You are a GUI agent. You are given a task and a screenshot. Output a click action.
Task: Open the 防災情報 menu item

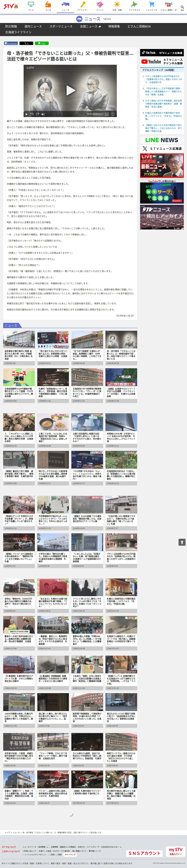point(11,26)
